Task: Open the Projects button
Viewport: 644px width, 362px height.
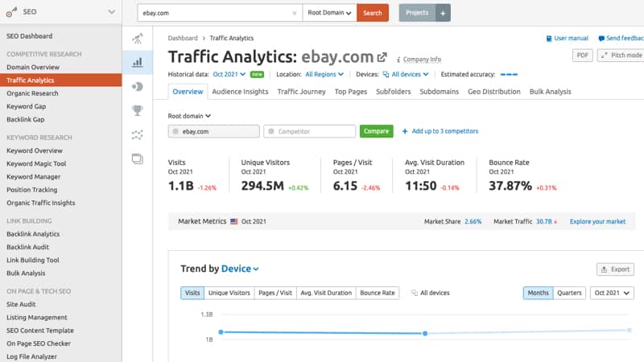Action: point(417,13)
